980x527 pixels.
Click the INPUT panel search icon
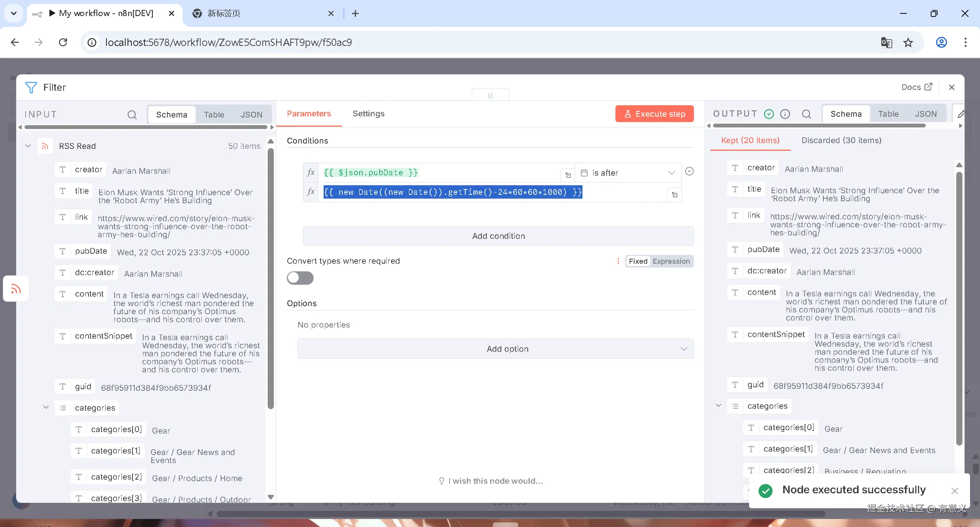pos(132,115)
